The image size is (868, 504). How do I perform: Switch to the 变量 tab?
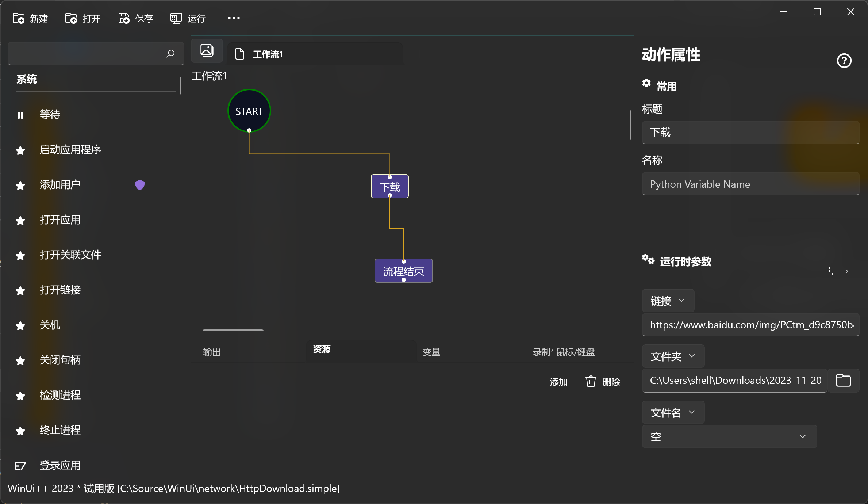point(431,352)
